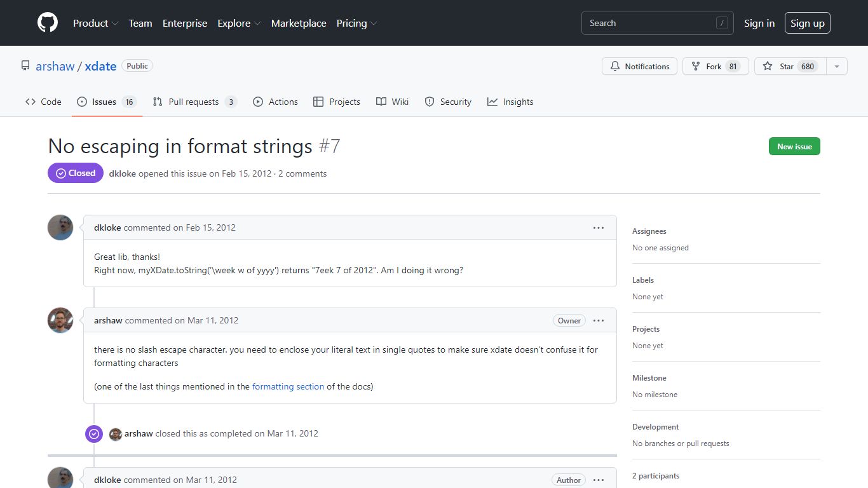Click the purple closed-as-completed check icon
The width and height of the screenshot is (868, 488).
[x=94, y=433]
